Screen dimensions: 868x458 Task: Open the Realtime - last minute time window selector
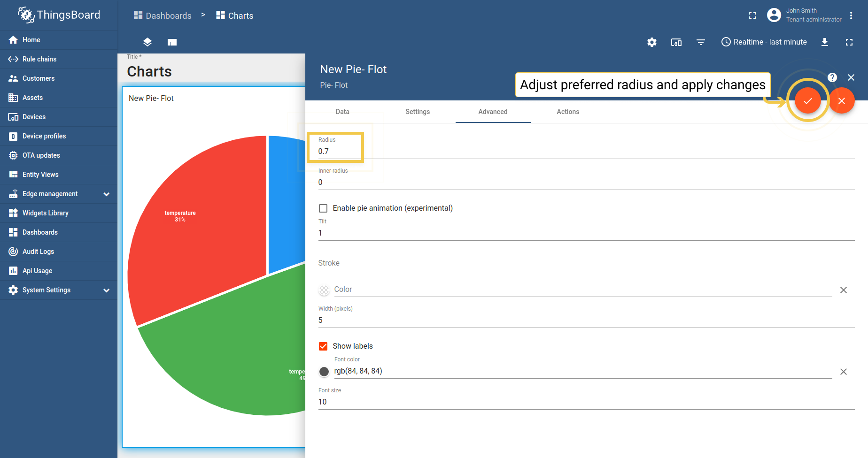click(764, 42)
